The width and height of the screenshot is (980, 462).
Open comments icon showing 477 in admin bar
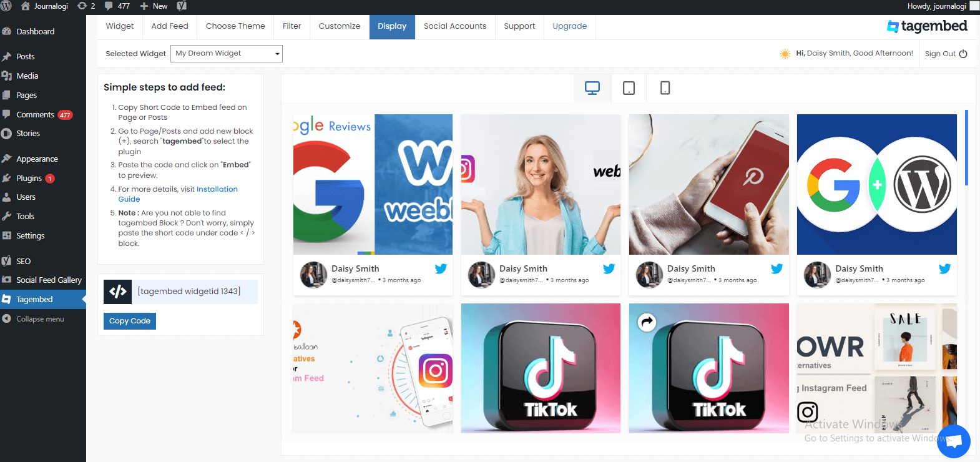pos(117,6)
